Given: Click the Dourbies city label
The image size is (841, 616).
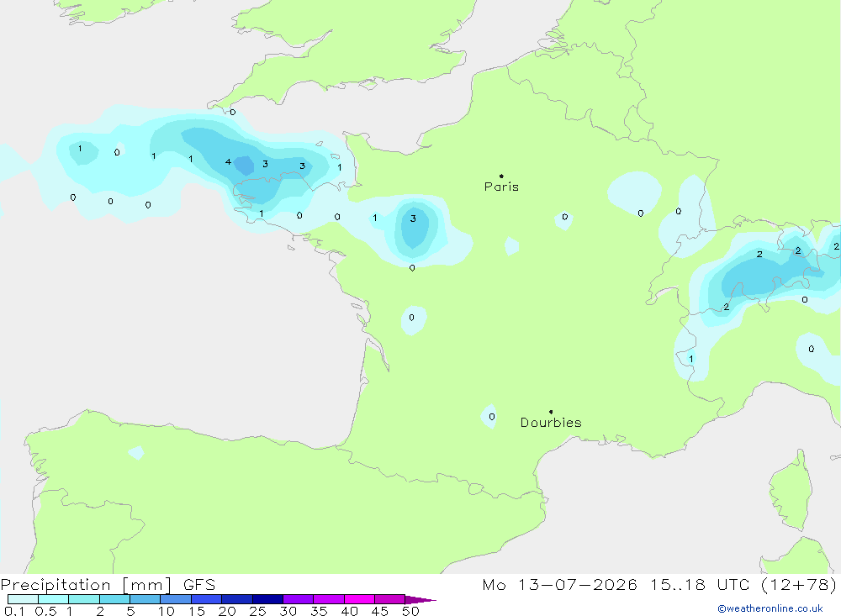Looking at the screenshot, I should click(x=551, y=423).
